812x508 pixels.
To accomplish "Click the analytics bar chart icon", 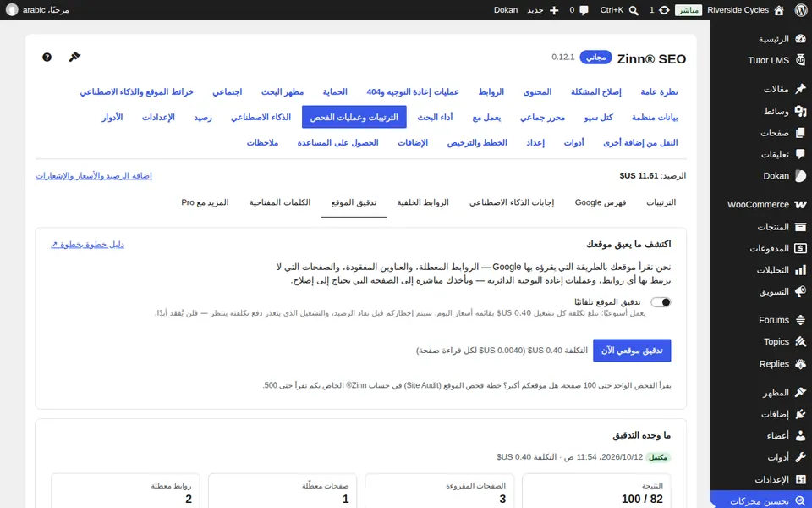I will (801, 269).
